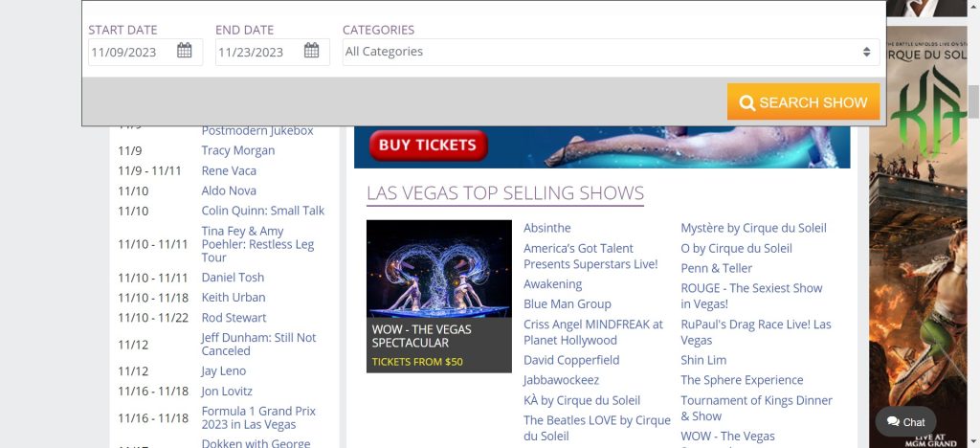Open Colin Quinn: Small Talk link

click(262, 211)
